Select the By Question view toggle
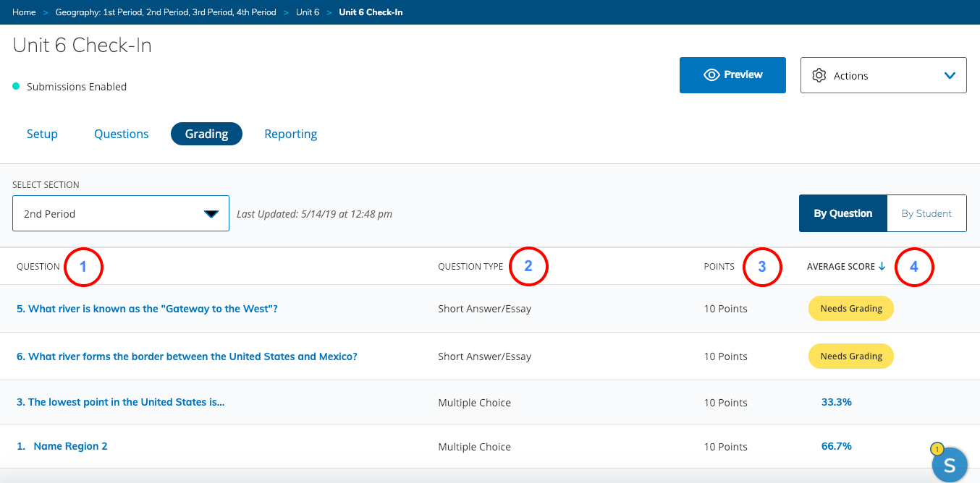 coord(842,213)
